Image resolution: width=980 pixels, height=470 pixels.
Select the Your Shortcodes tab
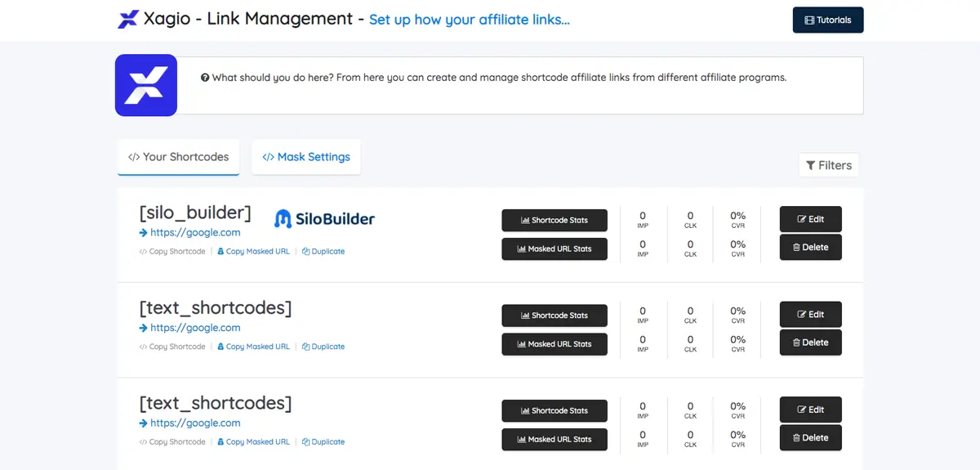[x=179, y=157]
